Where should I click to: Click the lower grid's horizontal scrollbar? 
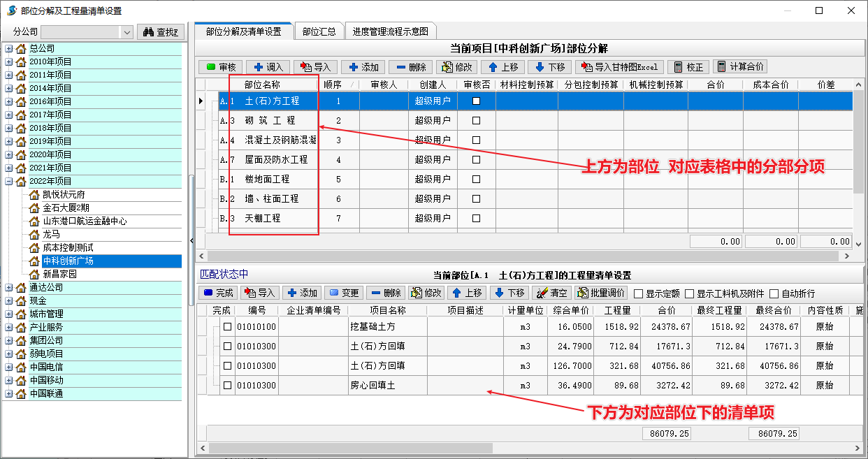349,448
